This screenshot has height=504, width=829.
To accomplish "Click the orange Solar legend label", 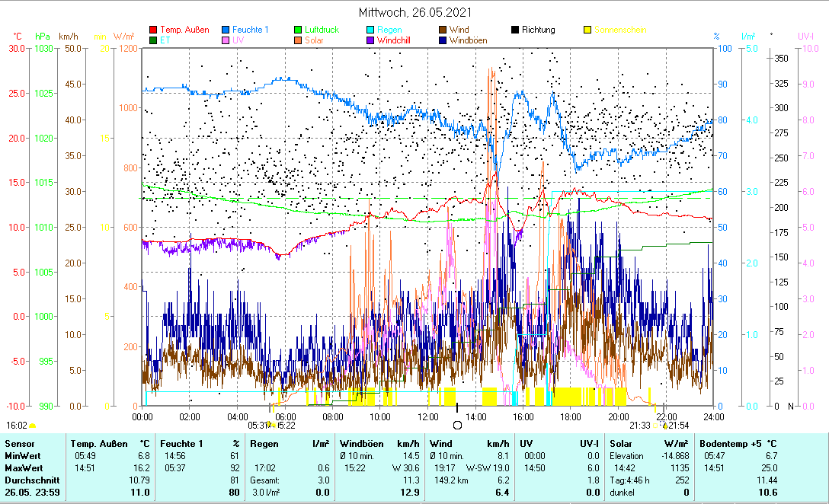I will pyautogui.click(x=314, y=40).
